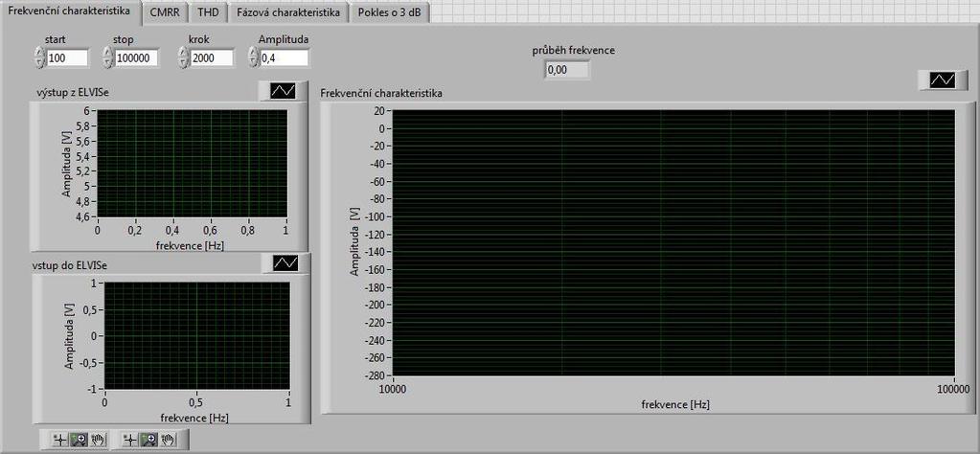Select pan hand tool in right graph palette
Viewport: 980px width, 454px height.
click(x=168, y=440)
